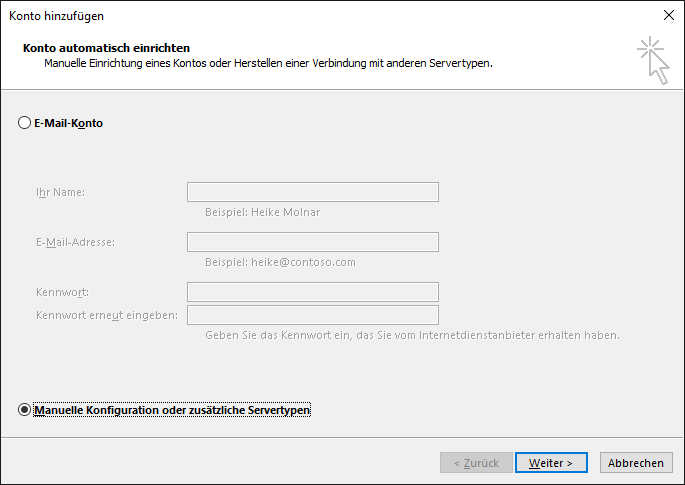Screen dimensions: 685x485
Task: Close the Konto hinzufügen dialog
Action: (668, 15)
